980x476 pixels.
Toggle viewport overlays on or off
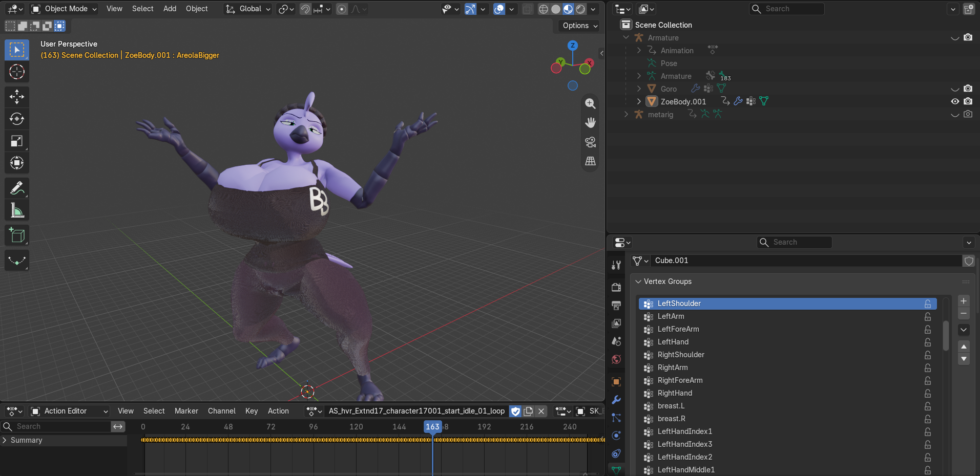click(x=499, y=9)
